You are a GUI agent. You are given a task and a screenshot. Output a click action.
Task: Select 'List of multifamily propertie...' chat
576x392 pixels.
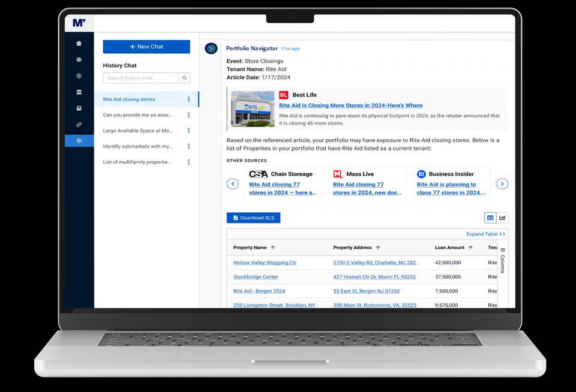(x=137, y=162)
